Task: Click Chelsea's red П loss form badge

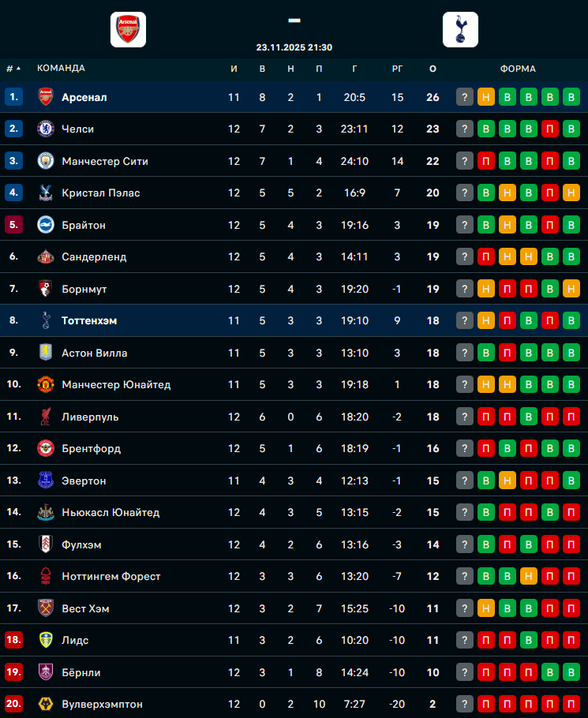Action: click(550, 129)
